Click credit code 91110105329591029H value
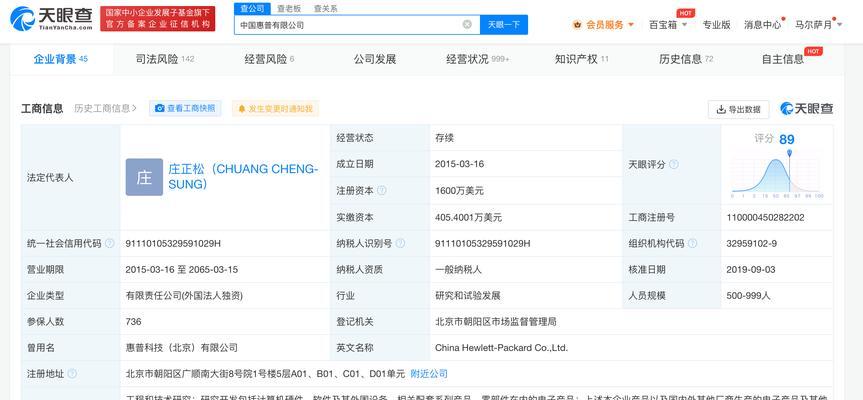 click(173, 243)
